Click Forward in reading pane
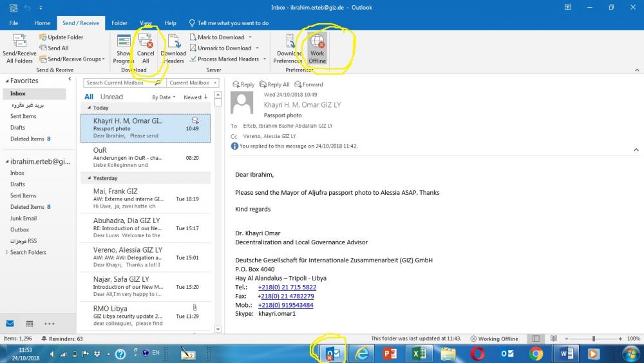 click(x=308, y=84)
